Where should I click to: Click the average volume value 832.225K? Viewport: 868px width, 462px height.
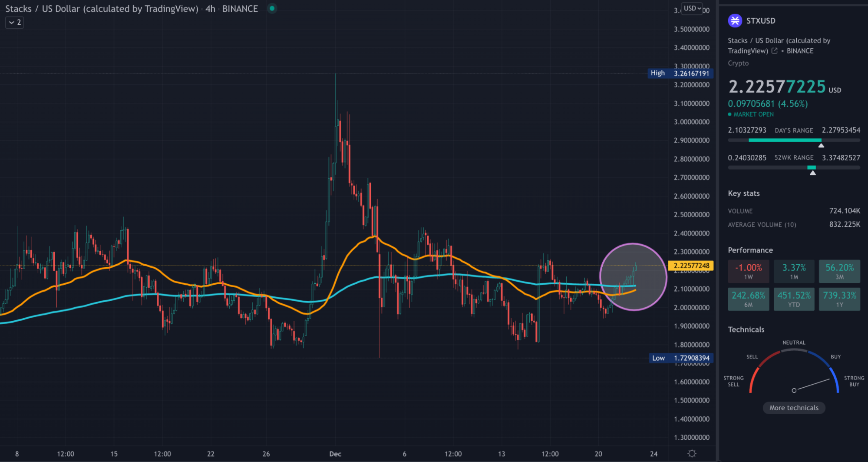845,224
